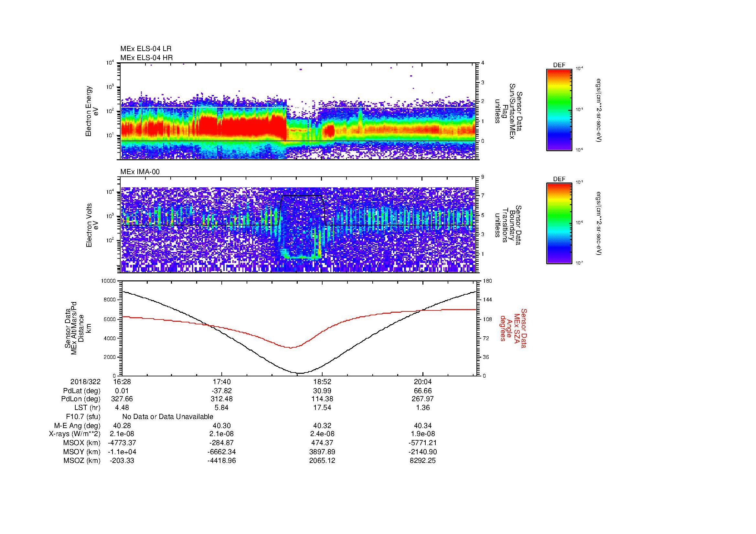Click the PdLon value '267.97'

coord(423,399)
